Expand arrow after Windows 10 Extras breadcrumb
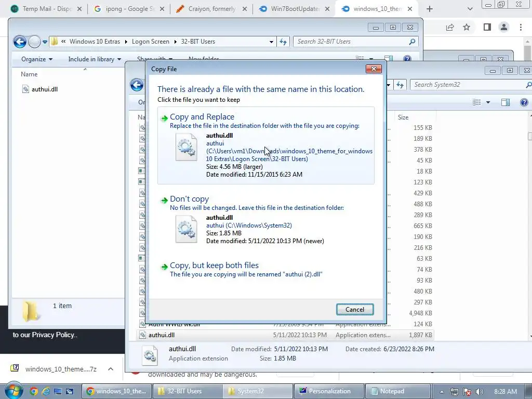 (x=126, y=42)
